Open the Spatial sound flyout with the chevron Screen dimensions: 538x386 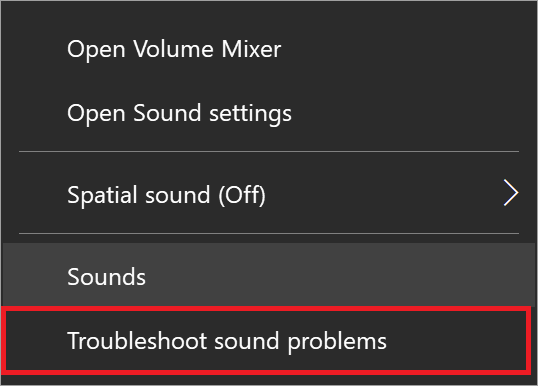[511, 193]
